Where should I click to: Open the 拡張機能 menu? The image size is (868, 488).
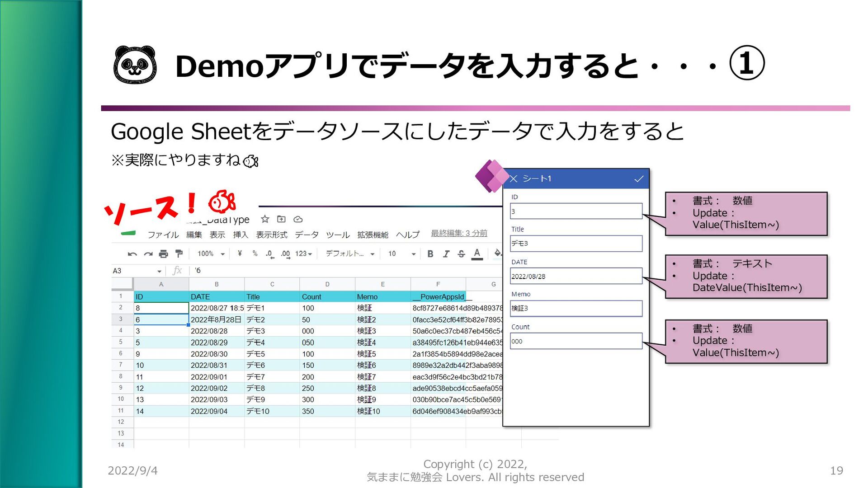click(373, 235)
